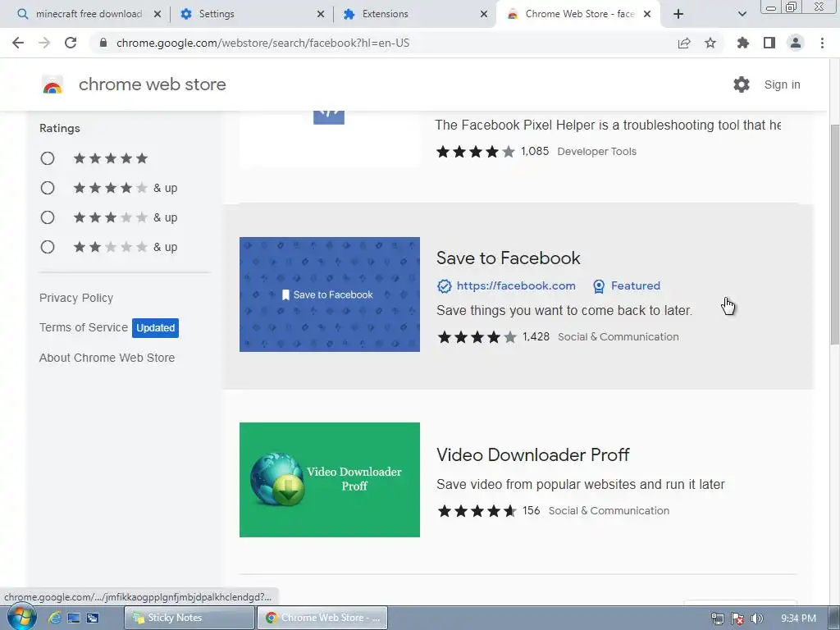Screen dimensions: 840x630
Task: Toggle the Chrome side panel icon
Action: point(769,43)
